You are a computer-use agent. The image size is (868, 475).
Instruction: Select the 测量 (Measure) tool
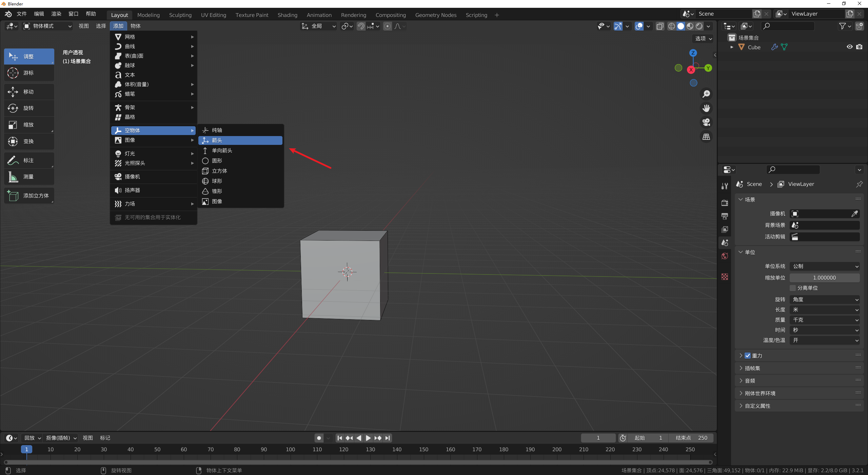29,177
